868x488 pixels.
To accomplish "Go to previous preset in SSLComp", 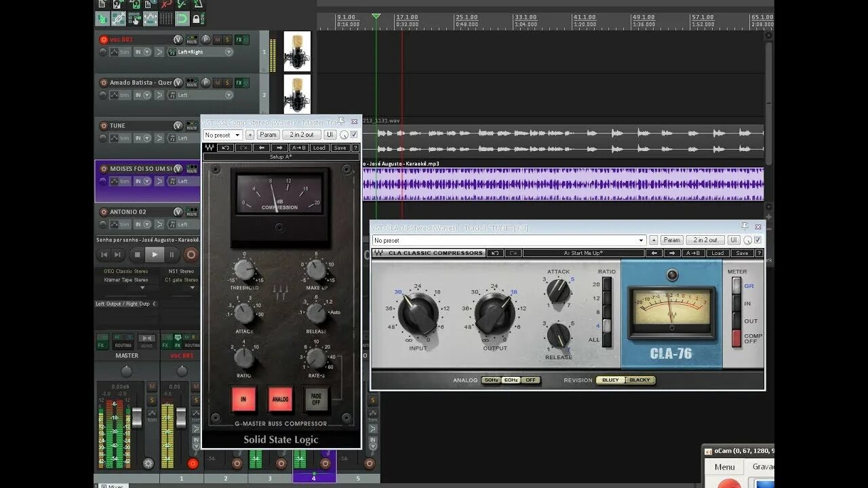I will click(262, 148).
